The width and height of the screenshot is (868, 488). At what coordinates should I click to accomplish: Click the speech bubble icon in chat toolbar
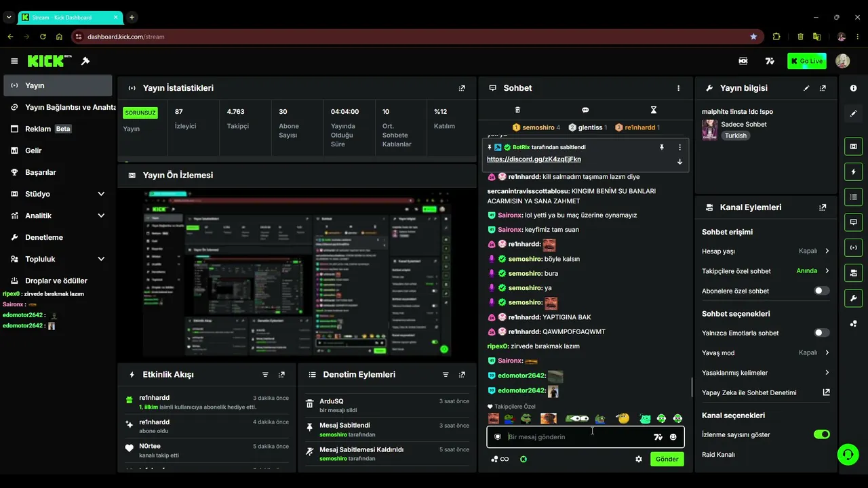(x=585, y=110)
